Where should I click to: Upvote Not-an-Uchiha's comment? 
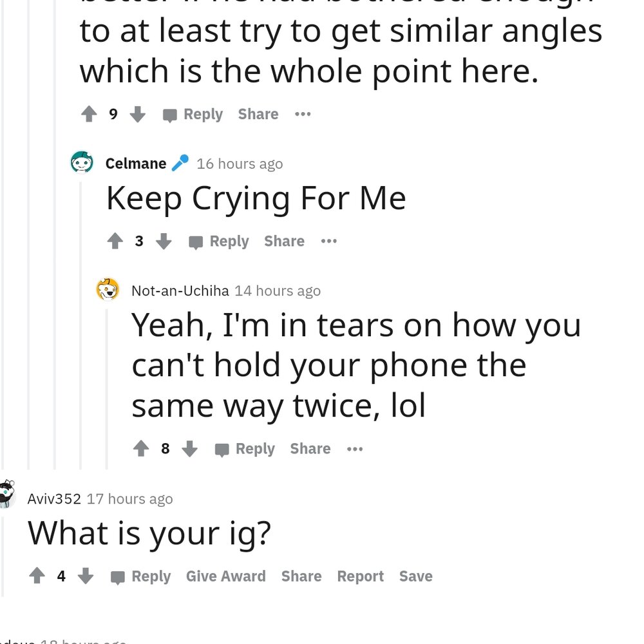click(x=141, y=449)
